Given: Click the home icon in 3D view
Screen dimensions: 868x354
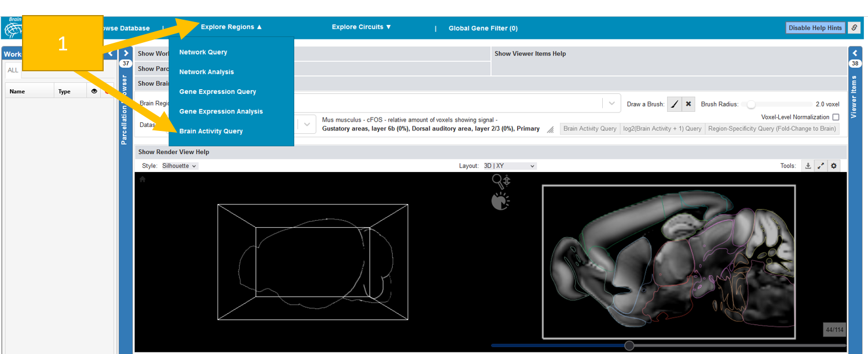Looking at the screenshot, I should 142,180.
